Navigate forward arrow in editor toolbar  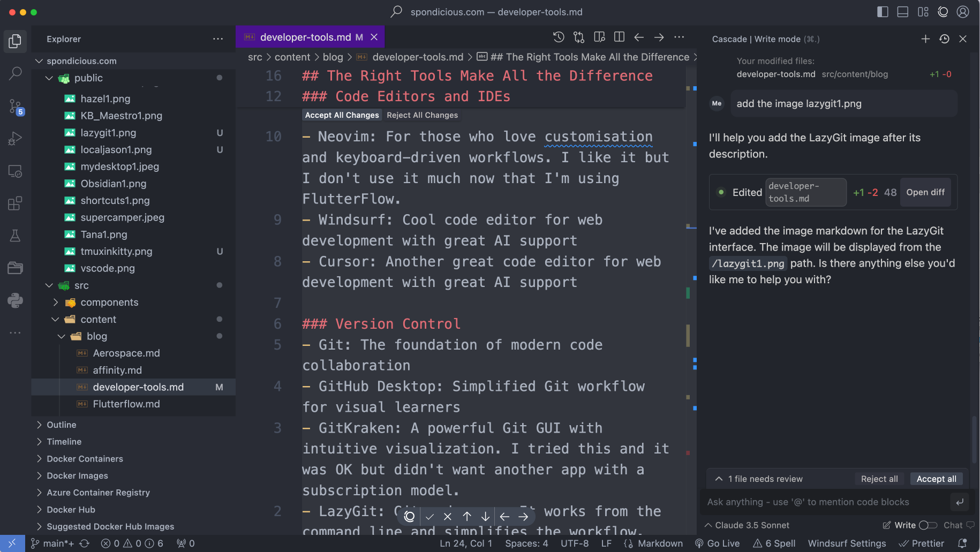pos(659,37)
